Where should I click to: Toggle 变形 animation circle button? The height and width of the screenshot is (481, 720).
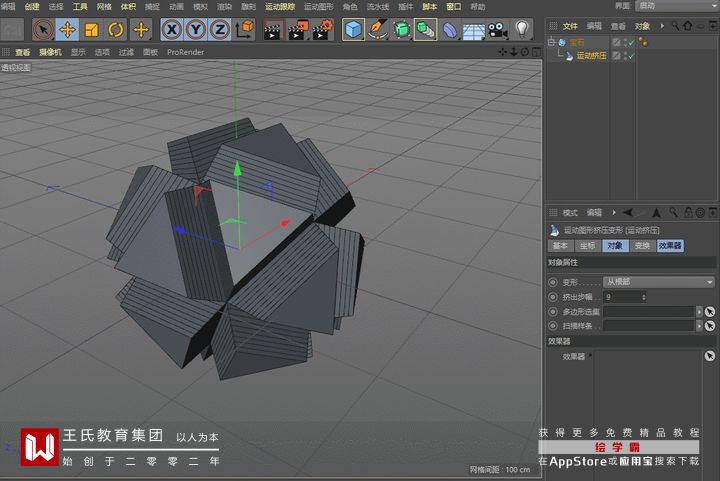(x=553, y=282)
